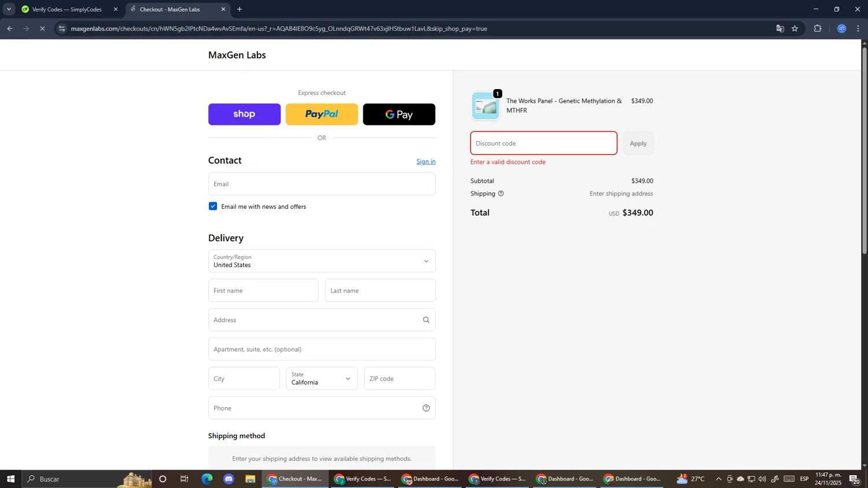The width and height of the screenshot is (868, 488).
Task: Select Google Pay express checkout
Action: [x=399, y=114]
